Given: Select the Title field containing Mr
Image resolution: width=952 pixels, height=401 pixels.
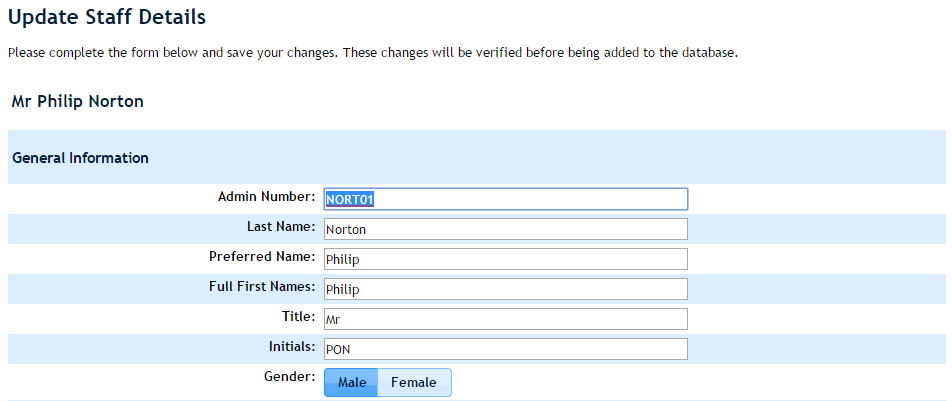Looking at the screenshot, I should (506, 319).
